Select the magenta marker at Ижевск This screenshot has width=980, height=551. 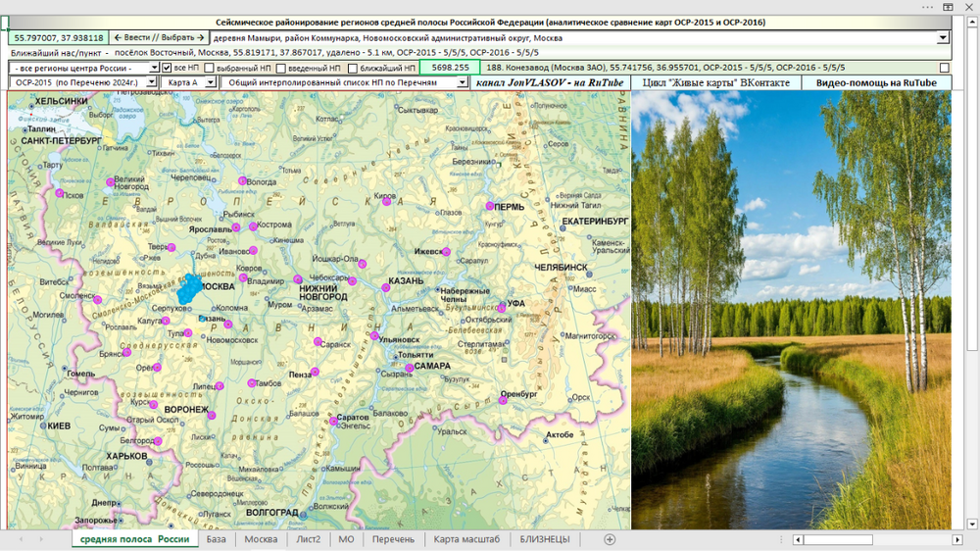446,252
